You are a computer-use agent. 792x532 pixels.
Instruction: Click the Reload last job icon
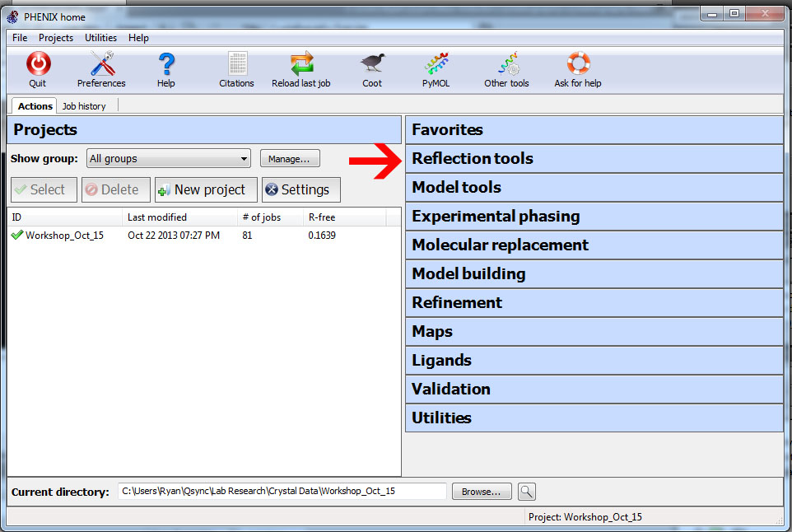pyautogui.click(x=301, y=64)
